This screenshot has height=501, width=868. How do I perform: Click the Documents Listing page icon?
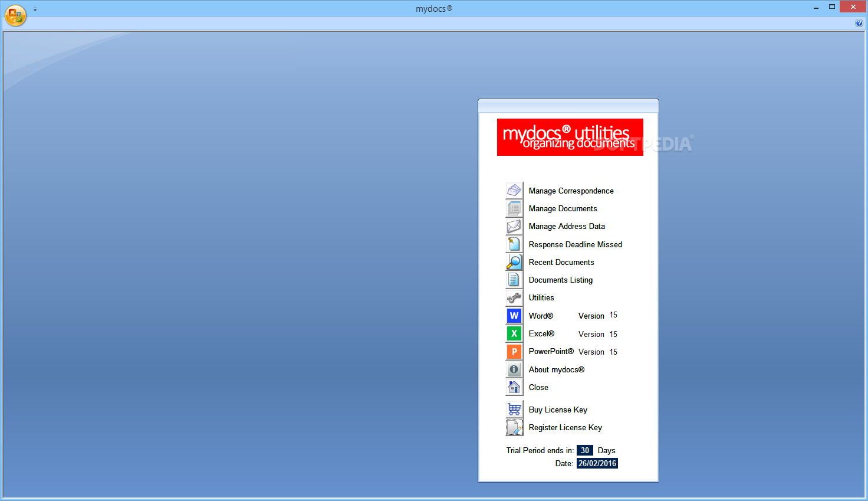click(514, 280)
